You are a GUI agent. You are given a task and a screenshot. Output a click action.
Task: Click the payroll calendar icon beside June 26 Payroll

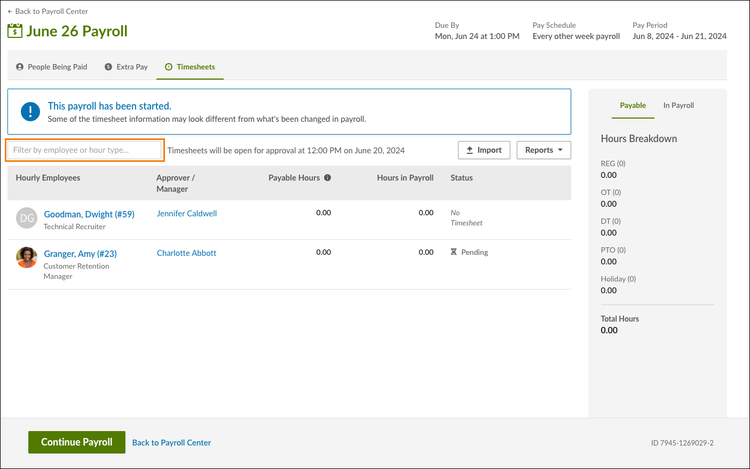[x=14, y=31]
